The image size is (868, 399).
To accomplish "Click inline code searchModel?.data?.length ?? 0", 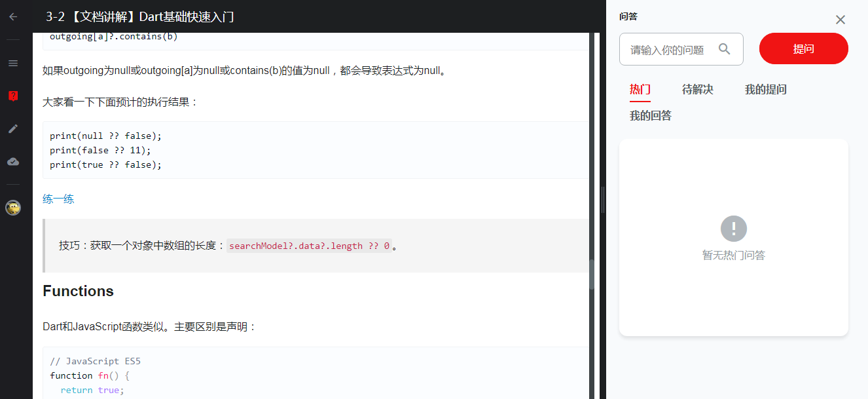I will [x=309, y=246].
